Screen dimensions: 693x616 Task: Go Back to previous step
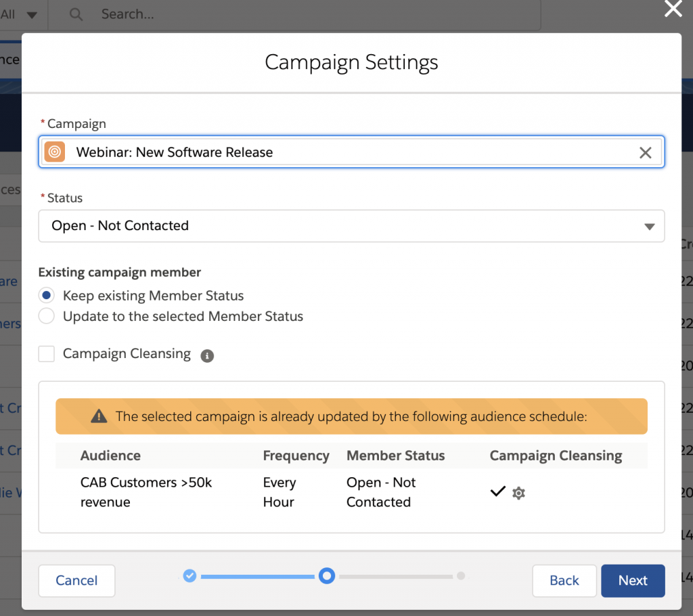point(564,581)
